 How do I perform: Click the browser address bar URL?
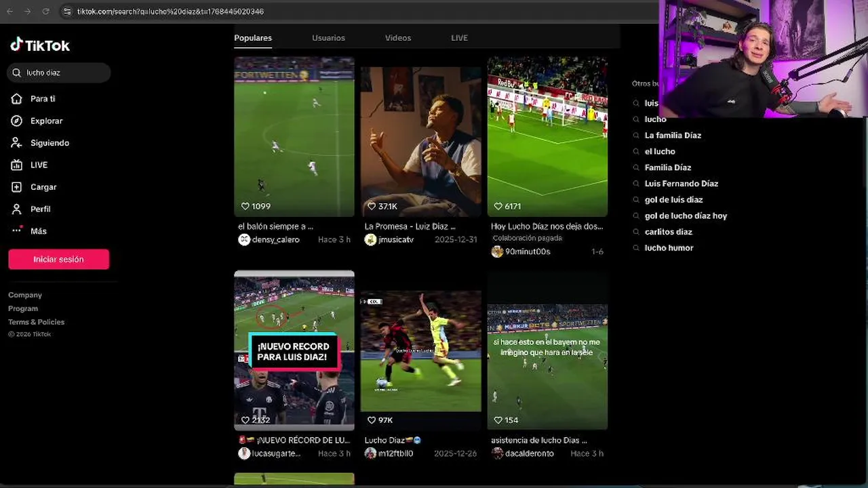tap(170, 12)
